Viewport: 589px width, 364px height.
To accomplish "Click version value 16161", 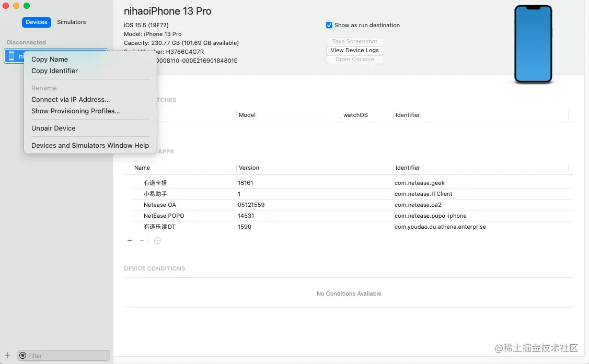I will pyautogui.click(x=245, y=183).
